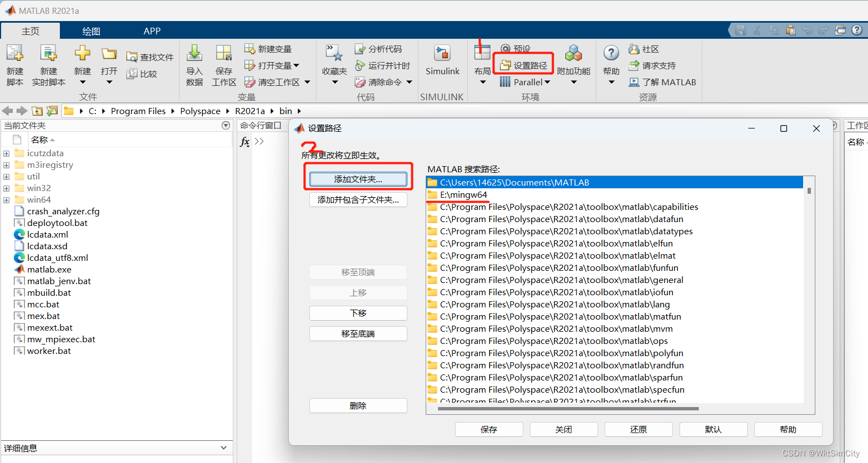Click the forward navigation arrow

pos(22,111)
